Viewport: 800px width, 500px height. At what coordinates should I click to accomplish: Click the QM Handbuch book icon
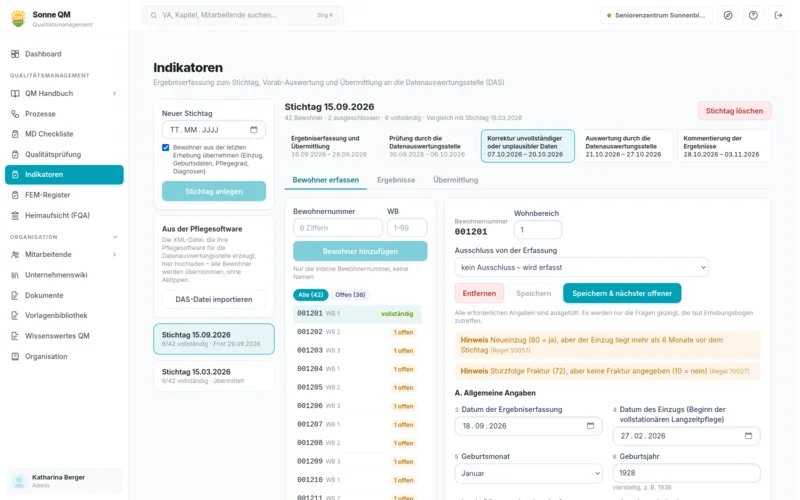pyautogui.click(x=15, y=94)
